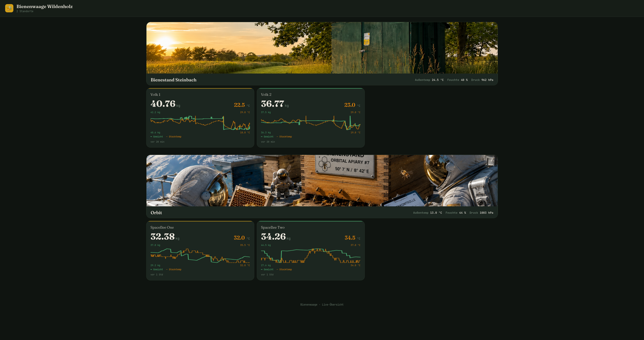Open the SpaceBee Two hive card title

pos(273,228)
